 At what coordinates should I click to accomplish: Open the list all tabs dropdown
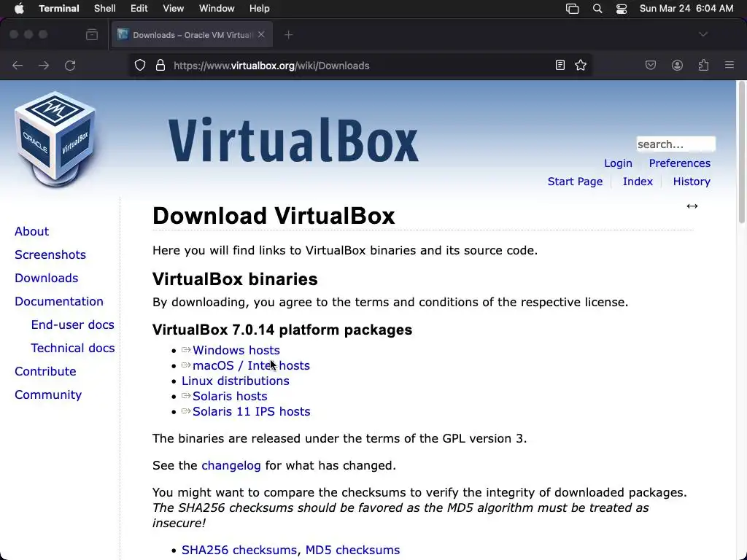coord(703,34)
